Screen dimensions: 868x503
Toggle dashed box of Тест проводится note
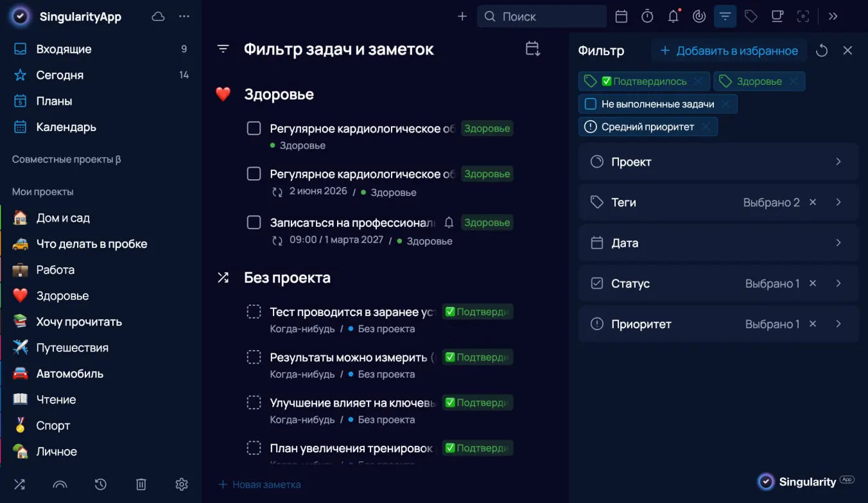pos(254,312)
